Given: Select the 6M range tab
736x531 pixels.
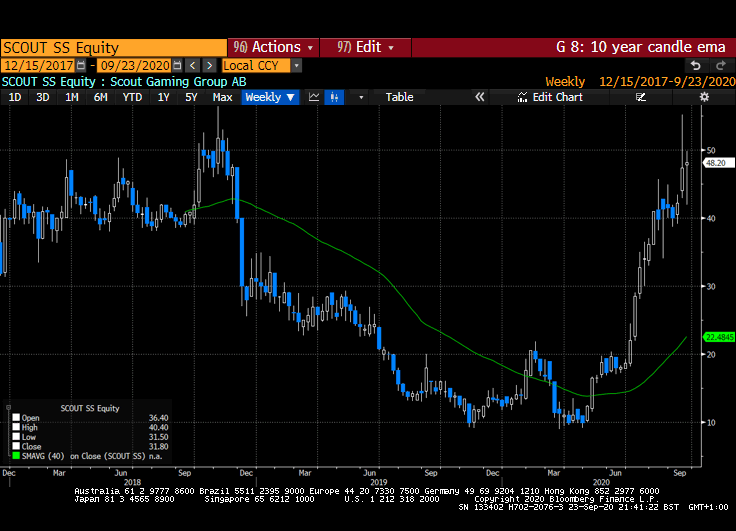Looking at the screenshot, I should (100, 97).
